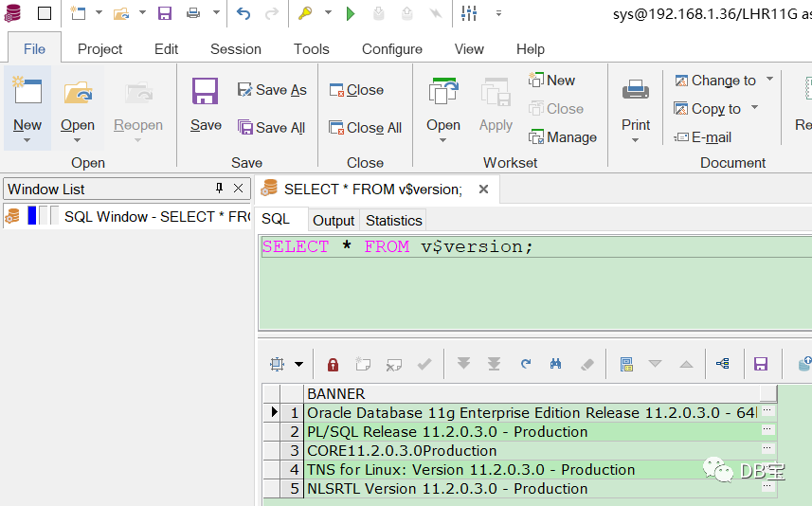Switch to the Statistics tab

pyautogui.click(x=394, y=221)
